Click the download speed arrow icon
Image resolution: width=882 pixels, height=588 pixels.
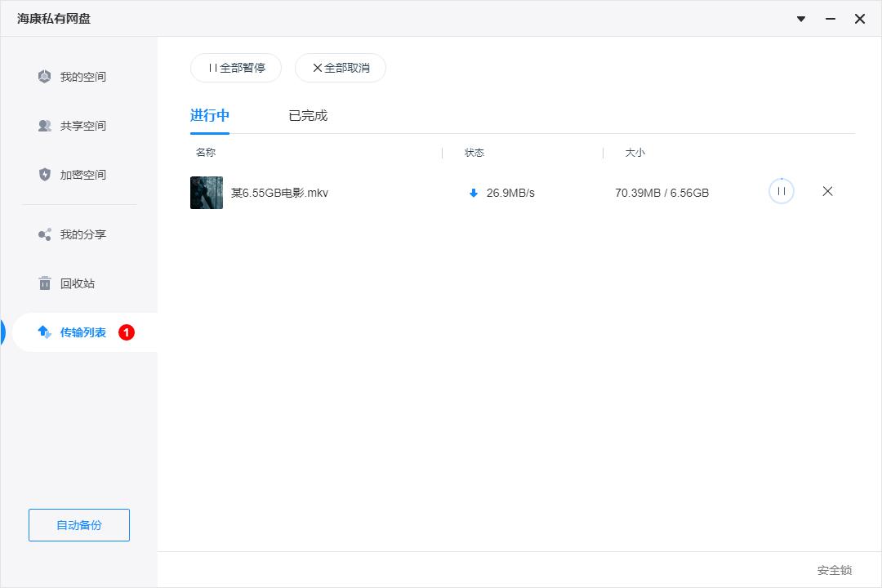pos(474,193)
